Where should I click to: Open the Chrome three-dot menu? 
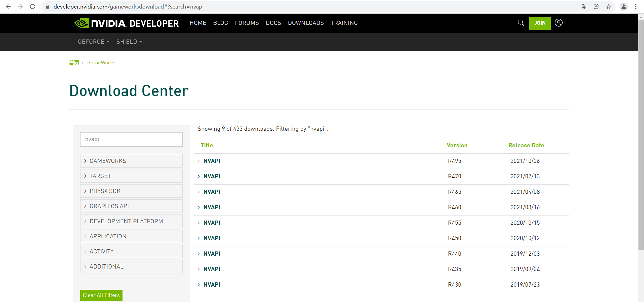point(636,7)
